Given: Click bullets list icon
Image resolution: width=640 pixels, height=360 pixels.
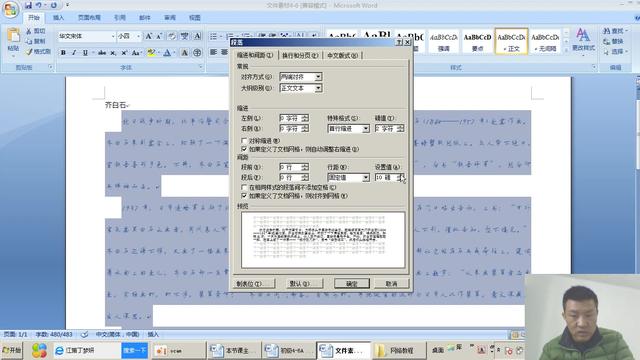Looking at the screenshot, I should coord(213,36).
